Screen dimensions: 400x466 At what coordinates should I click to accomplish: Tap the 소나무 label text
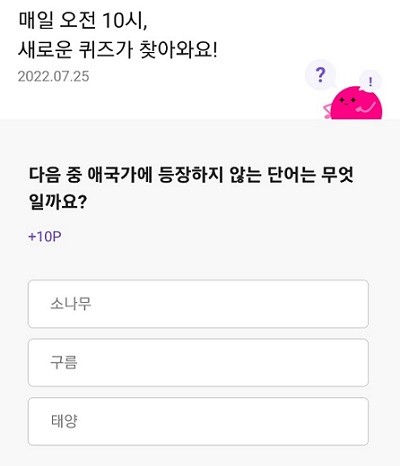click(71, 304)
